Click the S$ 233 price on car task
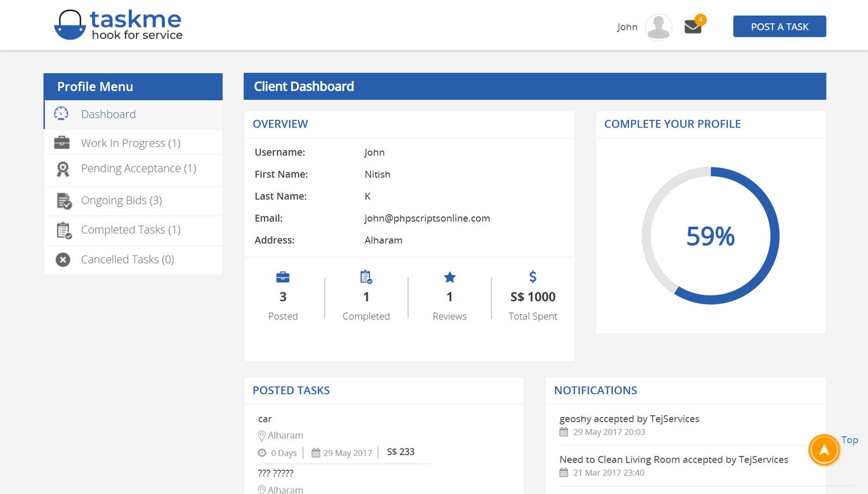The width and height of the screenshot is (868, 494). (x=400, y=452)
